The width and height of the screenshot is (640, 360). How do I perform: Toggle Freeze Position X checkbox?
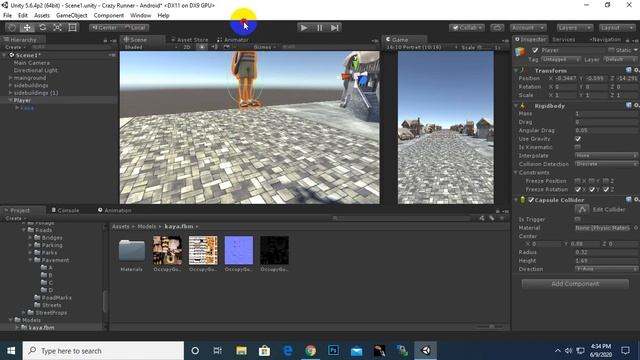(578, 181)
